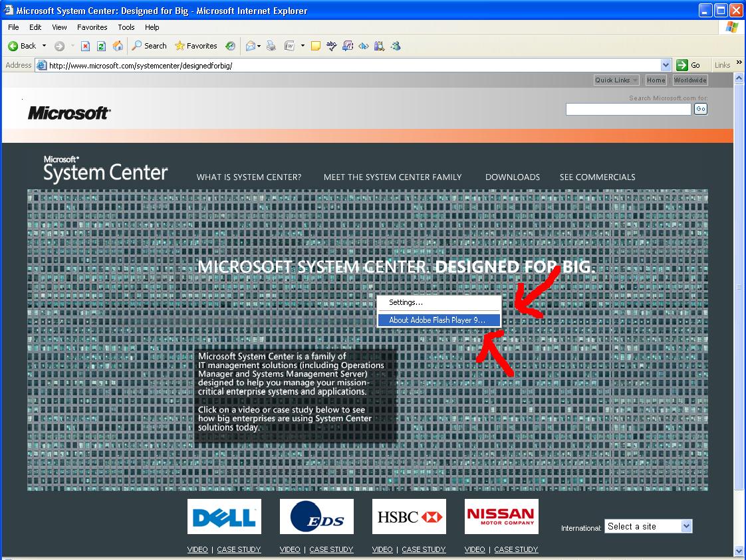Click the HSBC logo thumbnail
The height and width of the screenshot is (560, 746).
coord(409,516)
